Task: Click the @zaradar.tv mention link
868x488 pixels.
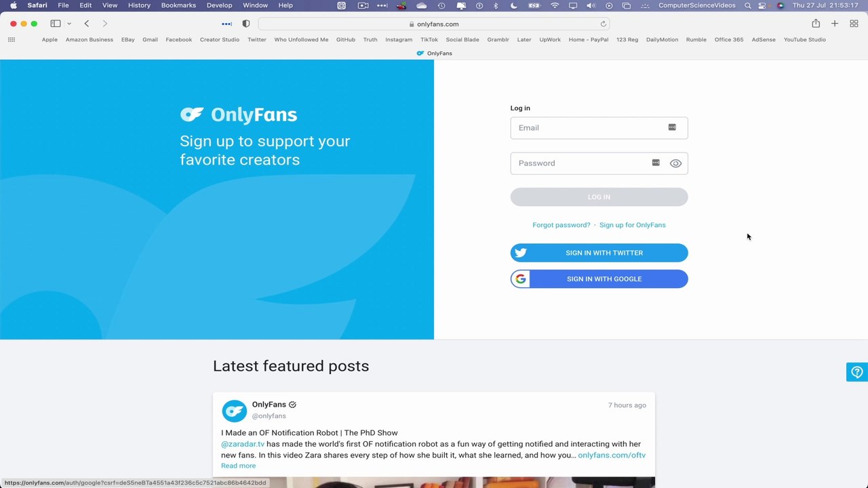Action: coord(243,444)
